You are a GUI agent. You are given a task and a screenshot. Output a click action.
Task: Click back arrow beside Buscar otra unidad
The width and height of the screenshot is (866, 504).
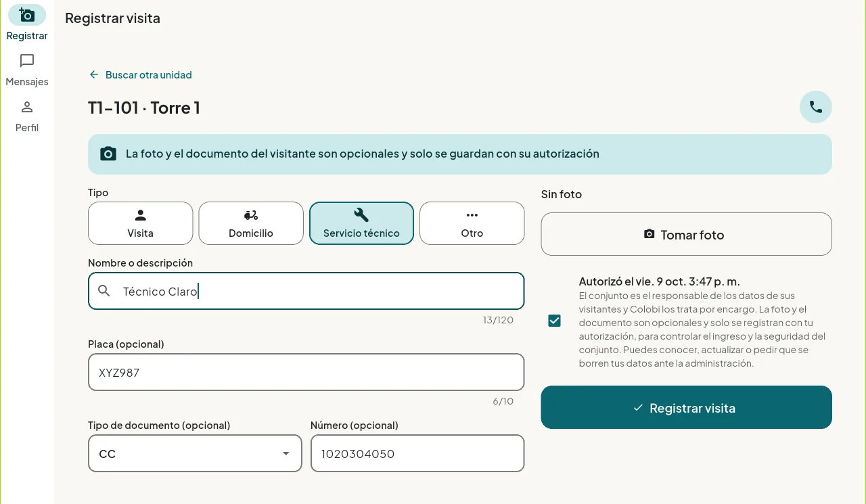click(94, 75)
